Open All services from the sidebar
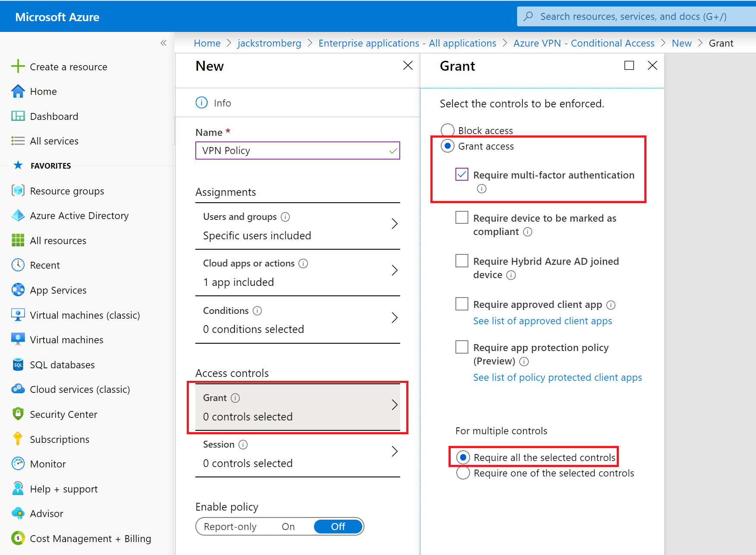This screenshot has width=756, height=555. 54,141
